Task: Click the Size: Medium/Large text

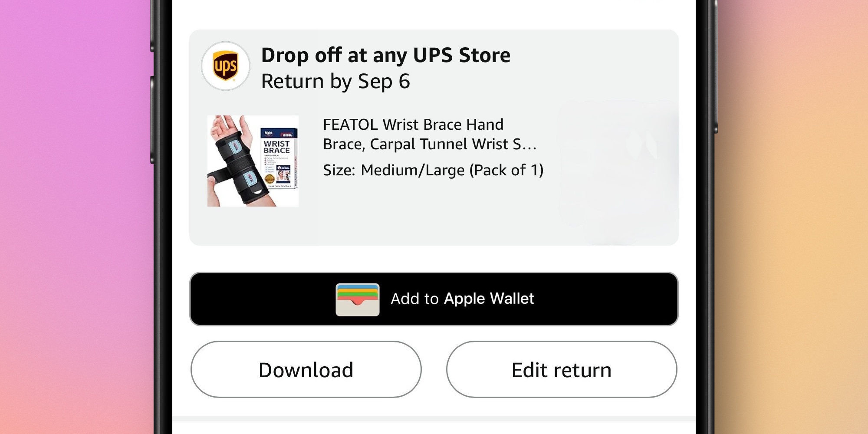Action: click(434, 170)
